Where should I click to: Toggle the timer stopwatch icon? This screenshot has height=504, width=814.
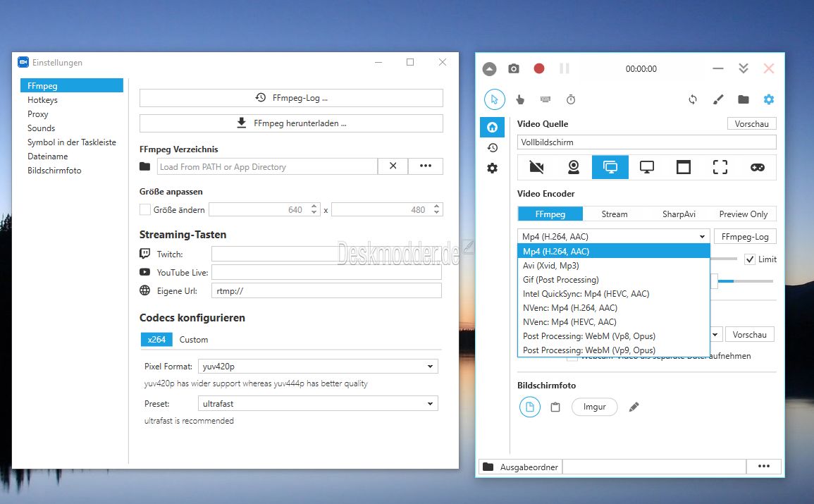(571, 99)
